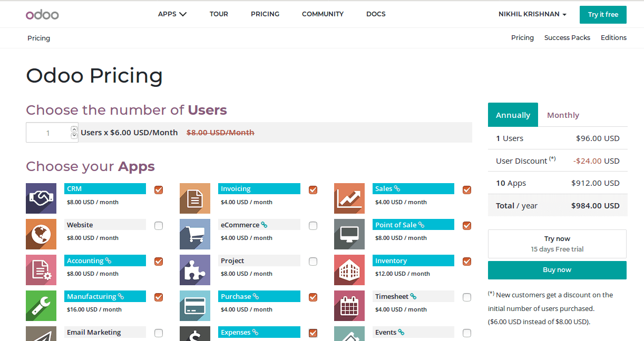Decrease user count with down arrow
644x341 pixels.
coord(74,136)
